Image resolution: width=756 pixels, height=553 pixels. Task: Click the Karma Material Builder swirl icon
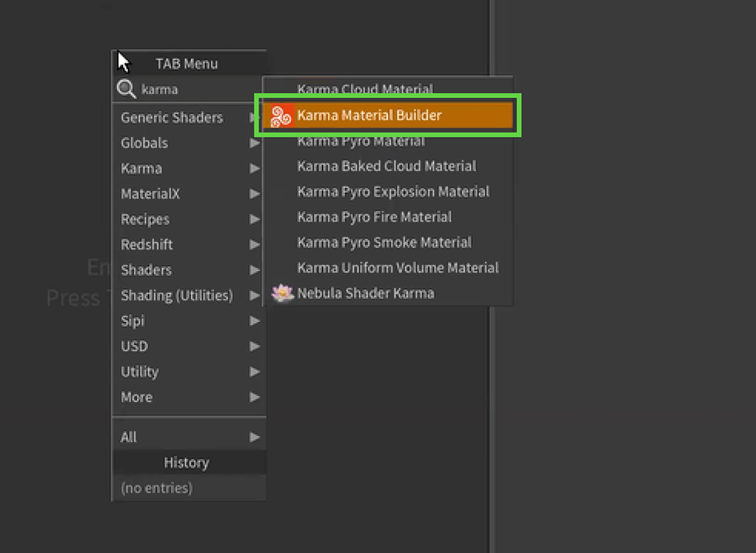point(281,116)
